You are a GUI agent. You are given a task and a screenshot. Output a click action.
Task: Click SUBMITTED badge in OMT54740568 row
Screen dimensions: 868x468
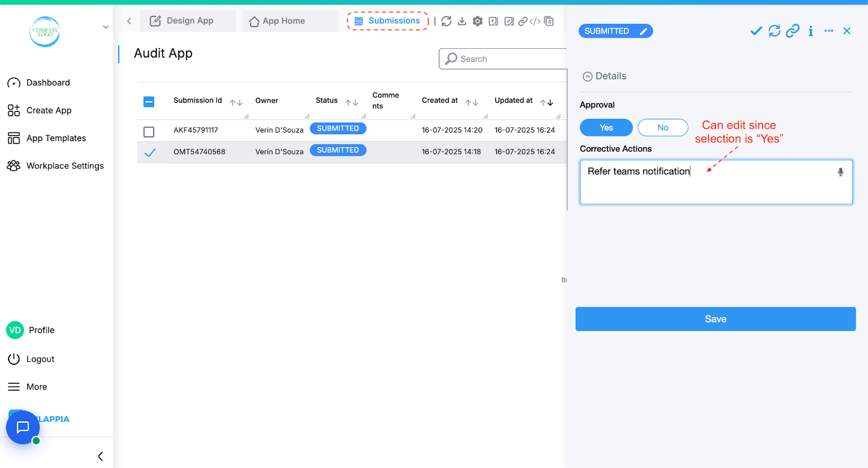338,150
